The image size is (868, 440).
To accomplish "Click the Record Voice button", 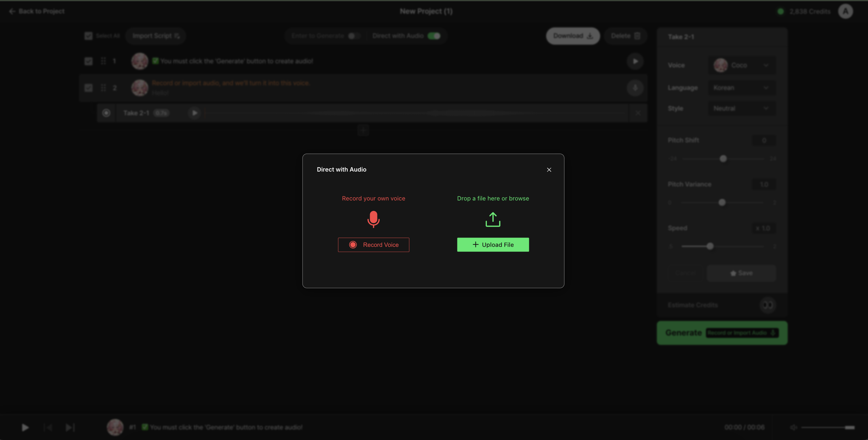I will pyautogui.click(x=373, y=245).
